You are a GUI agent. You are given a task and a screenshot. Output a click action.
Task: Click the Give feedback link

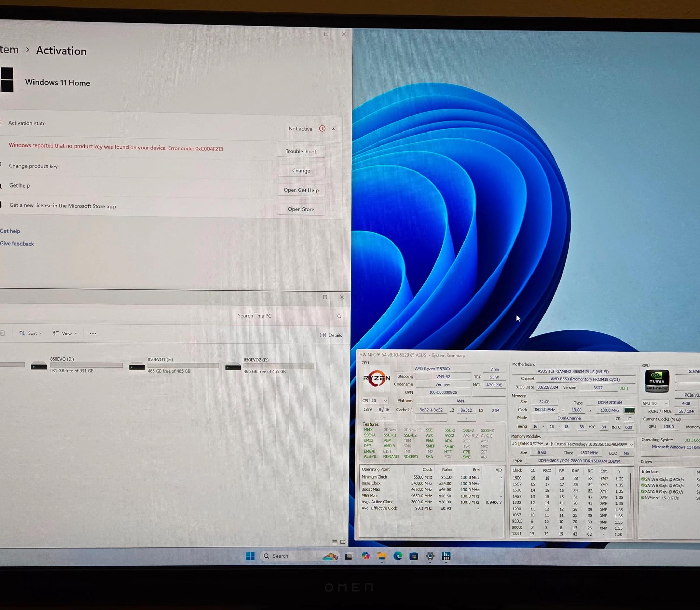(17, 244)
